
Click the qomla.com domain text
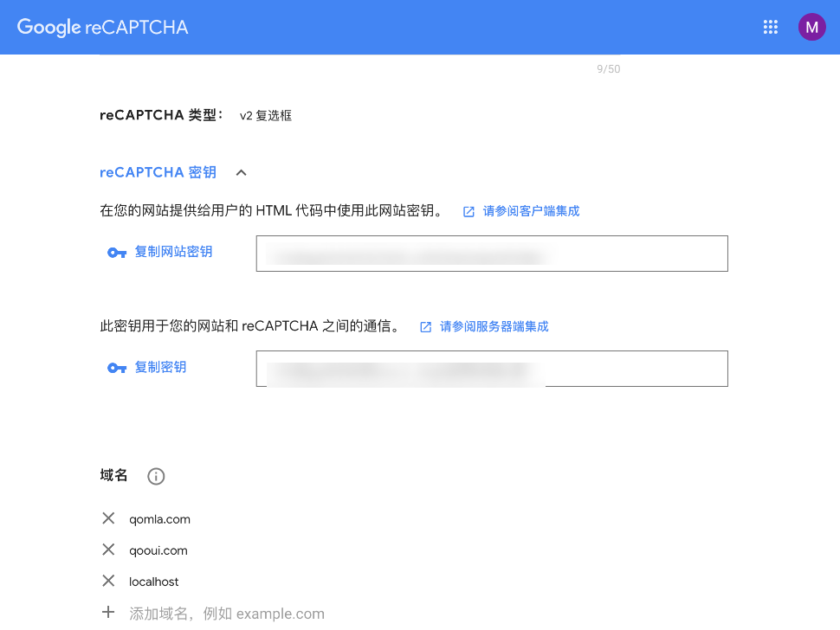point(159,519)
